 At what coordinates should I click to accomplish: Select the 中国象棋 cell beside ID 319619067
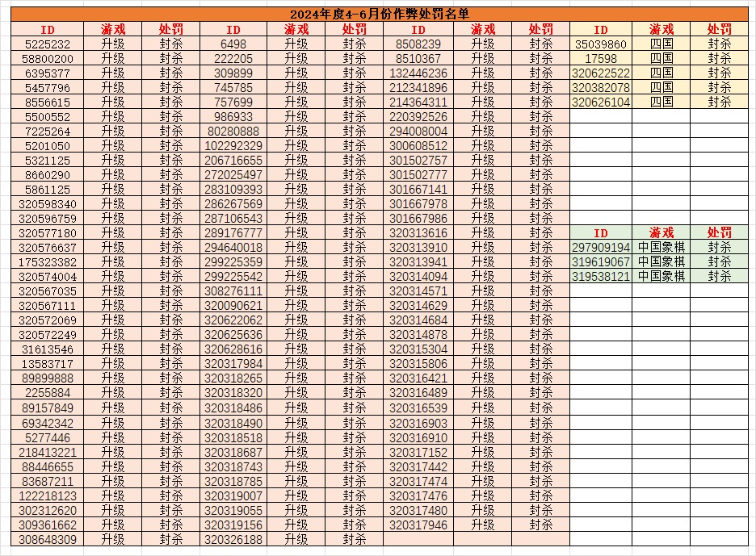tap(661, 262)
